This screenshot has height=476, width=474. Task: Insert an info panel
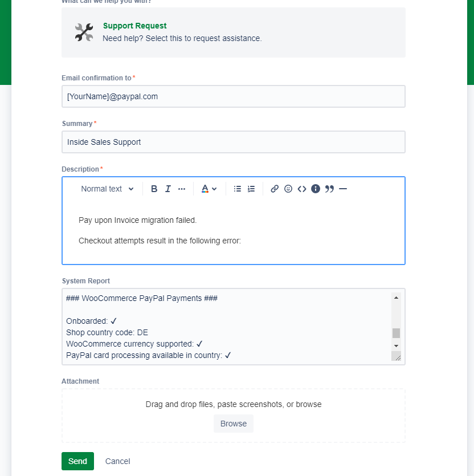(x=316, y=189)
